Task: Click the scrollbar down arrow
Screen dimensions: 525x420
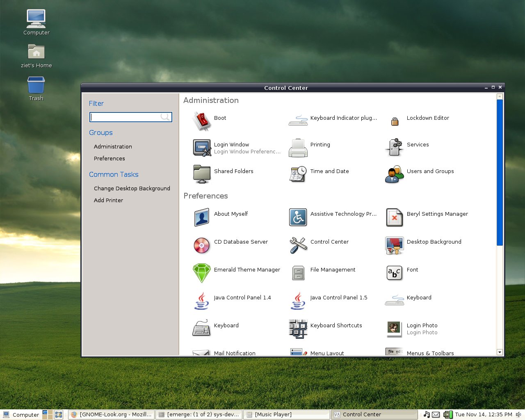Action: tap(500, 352)
